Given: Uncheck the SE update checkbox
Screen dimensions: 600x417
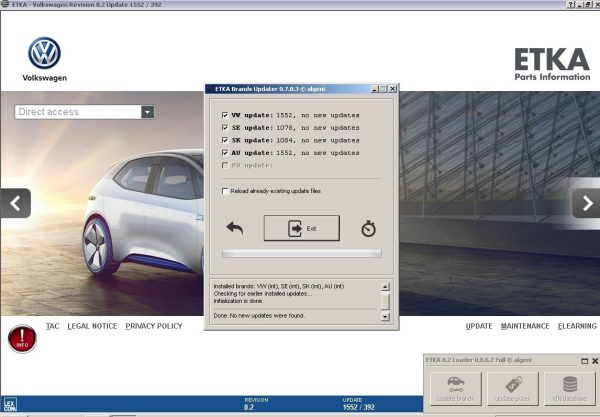Looking at the screenshot, I should click(x=225, y=128).
